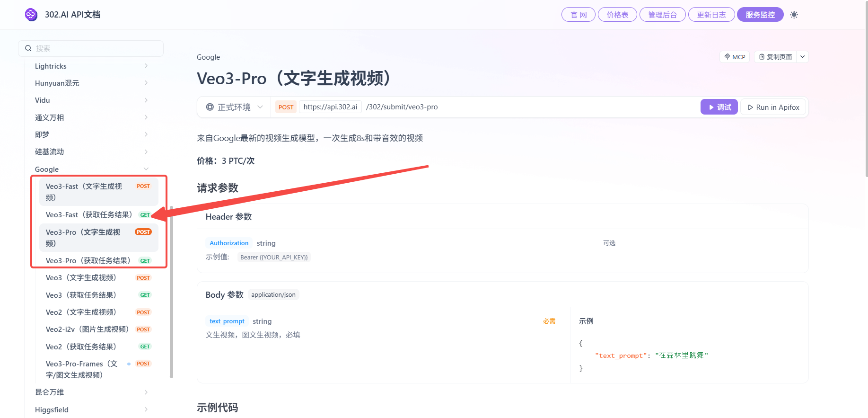
Task: Click the purple 调试 debug button
Action: [x=719, y=107]
